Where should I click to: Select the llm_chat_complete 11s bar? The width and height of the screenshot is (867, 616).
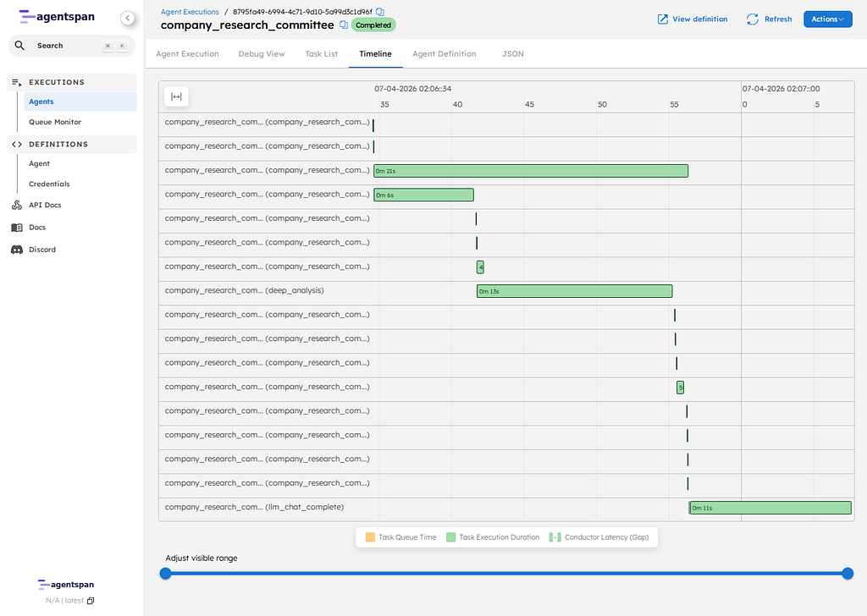click(770, 508)
